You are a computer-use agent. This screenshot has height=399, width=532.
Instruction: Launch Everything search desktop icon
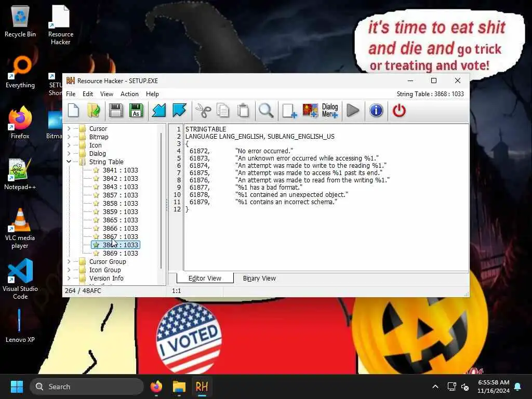click(x=20, y=72)
